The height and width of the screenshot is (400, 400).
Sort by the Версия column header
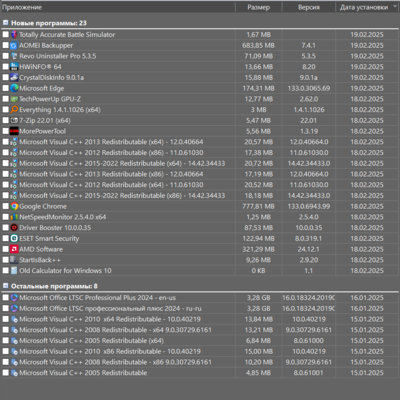pyautogui.click(x=309, y=7)
